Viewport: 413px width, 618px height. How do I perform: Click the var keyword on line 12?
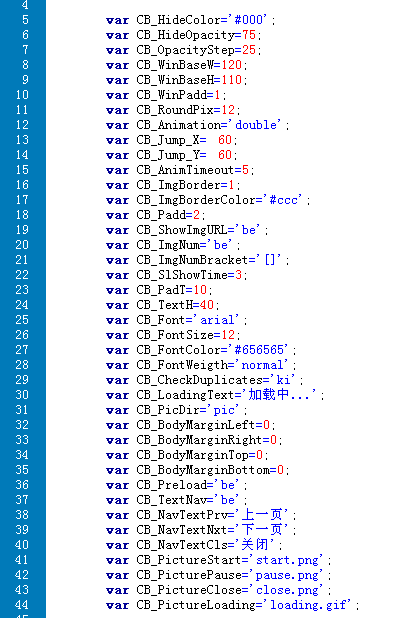pos(117,125)
